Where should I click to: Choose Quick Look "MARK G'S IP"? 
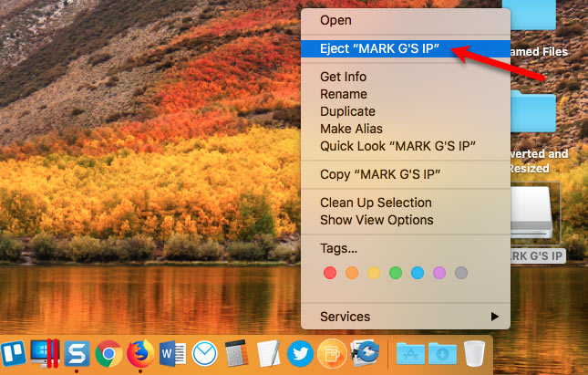[398, 146]
